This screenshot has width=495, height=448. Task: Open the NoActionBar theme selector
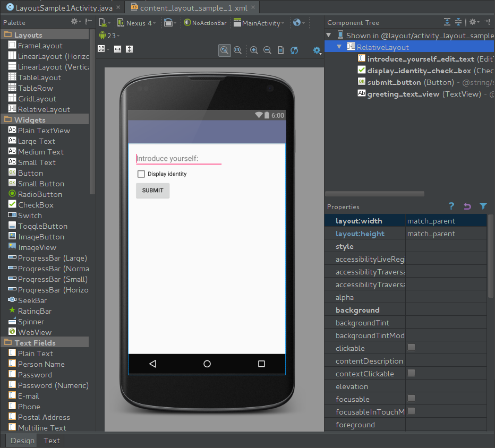(x=205, y=23)
